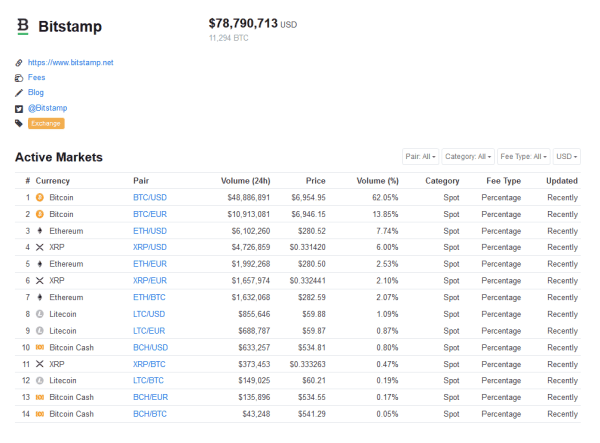This screenshot has height=443, width=600.
Task: Open the Pair: All dropdown filter
Action: pyautogui.click(x=421, y=156)
